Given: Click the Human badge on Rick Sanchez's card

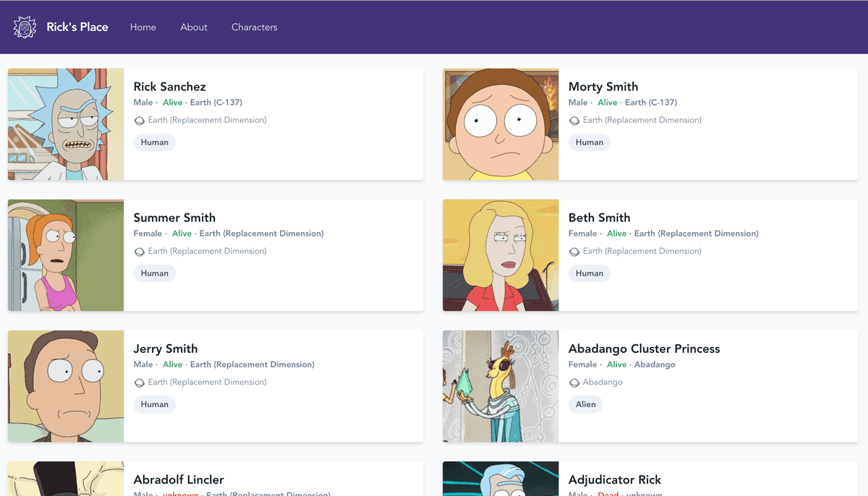Looking at the screenshot, I should pos(154,142).
